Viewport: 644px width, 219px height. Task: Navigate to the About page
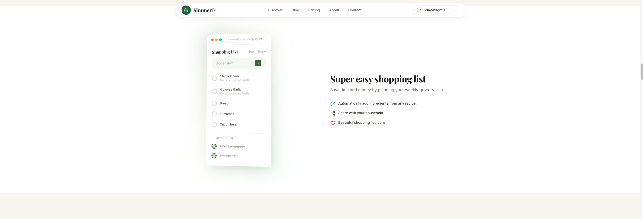[x=334, y=10]
